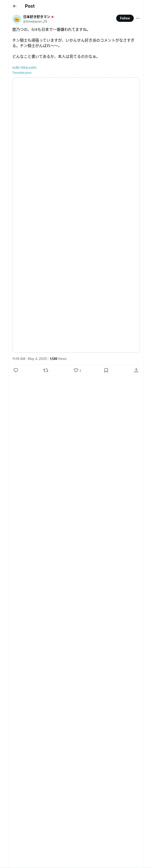152x868 pixels.
Task: Click the Post page heading
Action: (x=30, y=6)
